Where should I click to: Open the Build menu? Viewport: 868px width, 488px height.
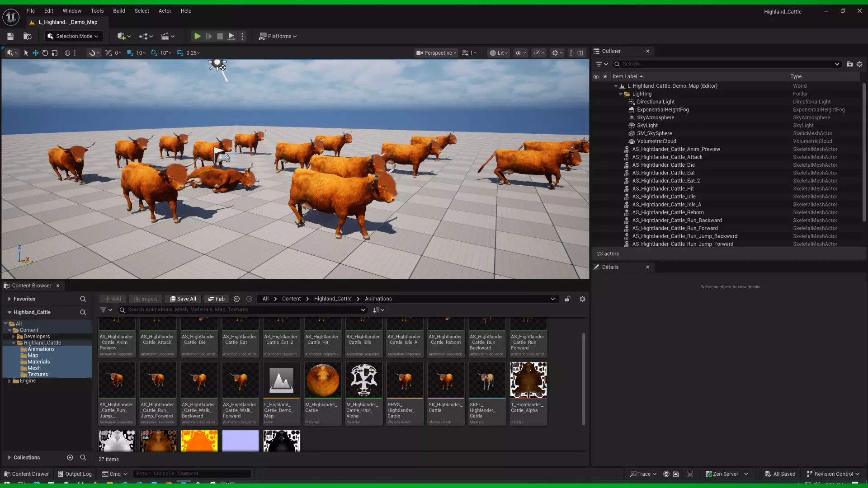[x=119, y=11]
